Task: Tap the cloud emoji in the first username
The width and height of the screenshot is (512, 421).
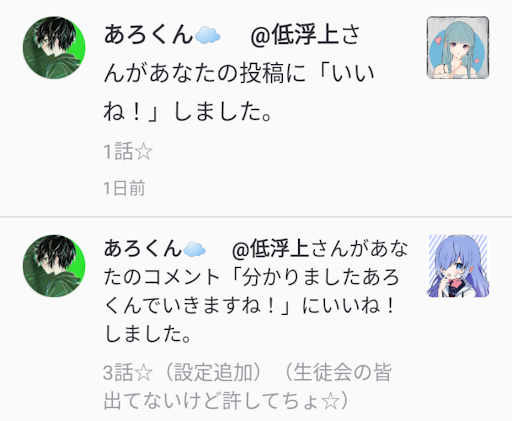Action: pos(207,35)
